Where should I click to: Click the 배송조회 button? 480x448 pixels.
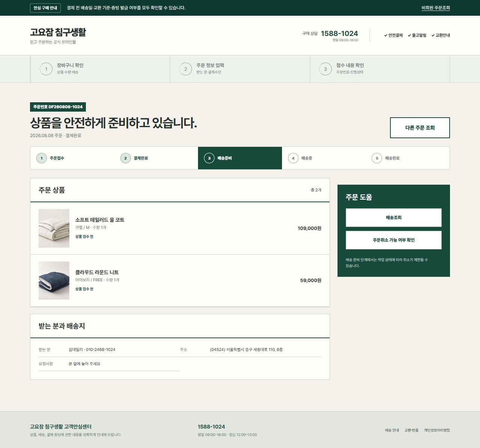(394, 218)
